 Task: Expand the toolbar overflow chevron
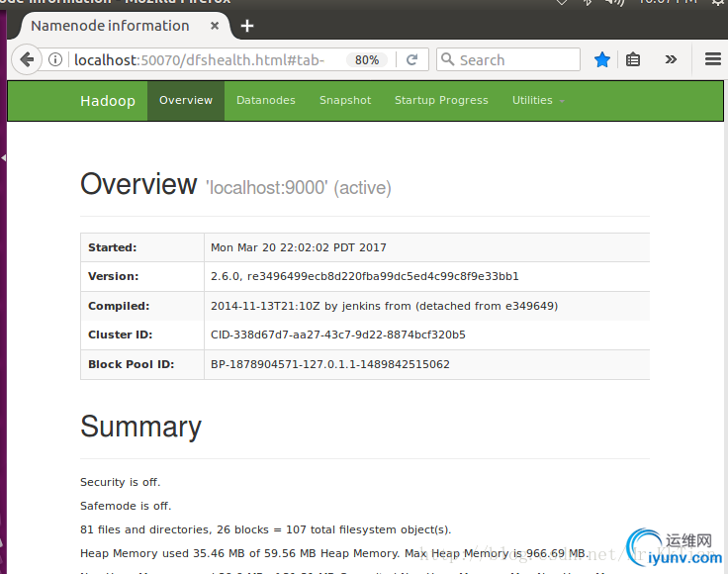click(671, 59)
